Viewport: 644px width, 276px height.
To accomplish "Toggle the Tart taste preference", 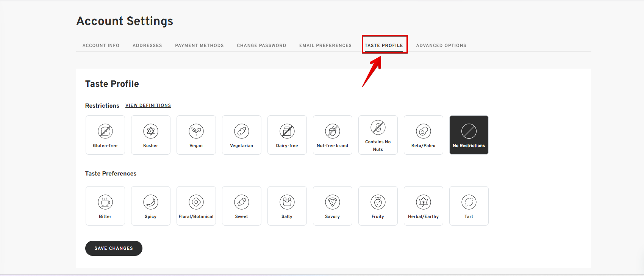I will [469, 206].
